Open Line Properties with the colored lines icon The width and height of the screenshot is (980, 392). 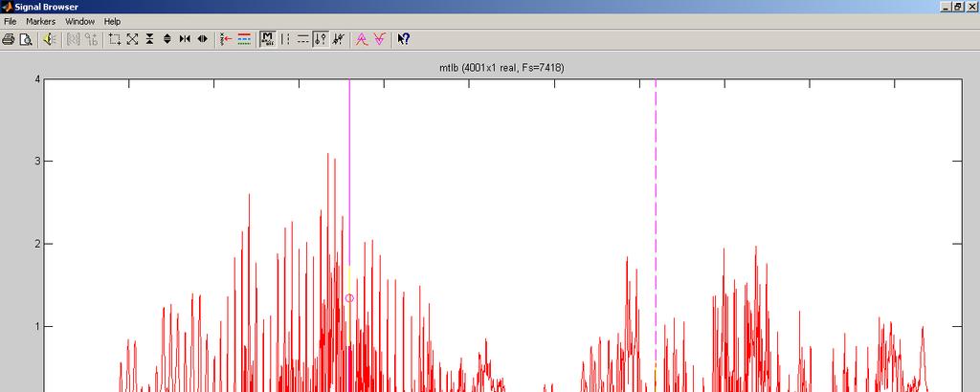click(244, 39)
